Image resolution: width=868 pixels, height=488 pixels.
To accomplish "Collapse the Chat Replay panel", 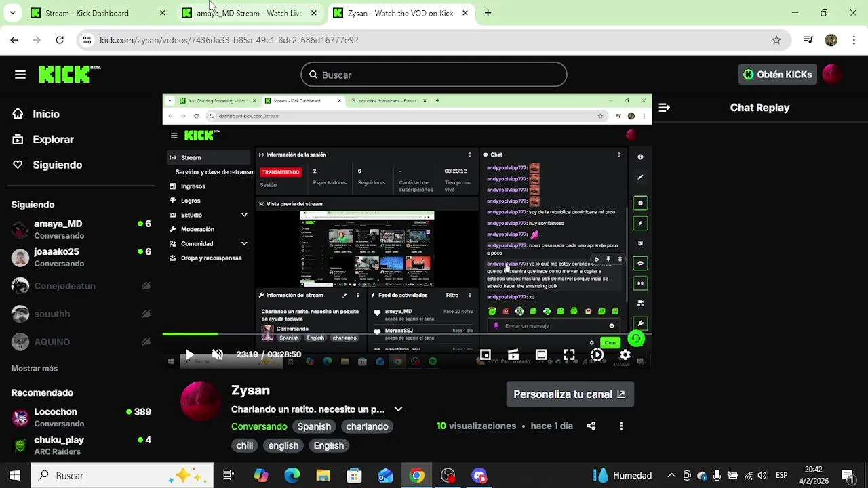I will [664, 107].
